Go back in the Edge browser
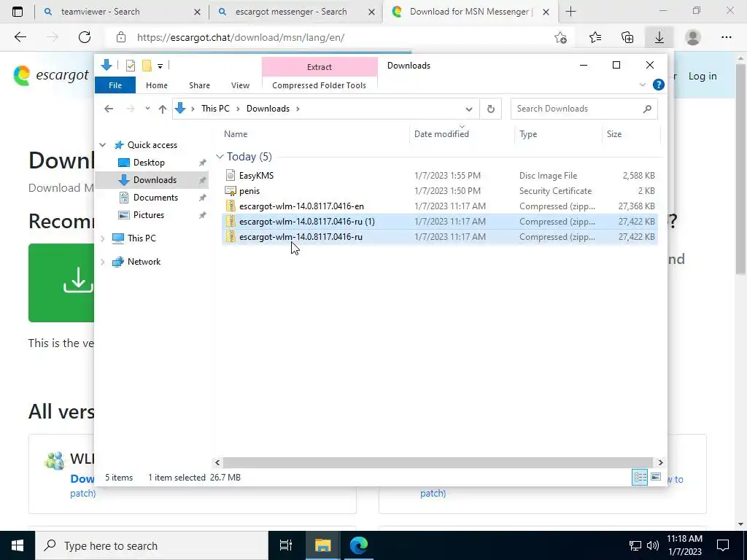 [20, 37]
